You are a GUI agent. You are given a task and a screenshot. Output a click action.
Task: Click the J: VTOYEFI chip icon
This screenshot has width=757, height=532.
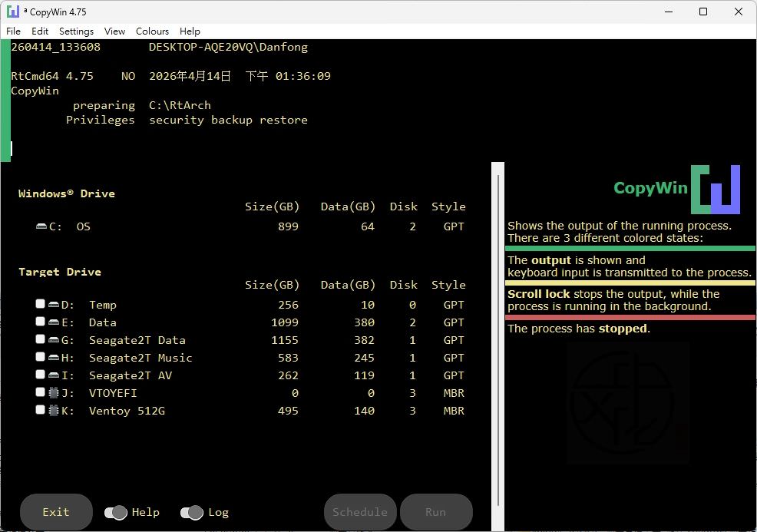54,393
